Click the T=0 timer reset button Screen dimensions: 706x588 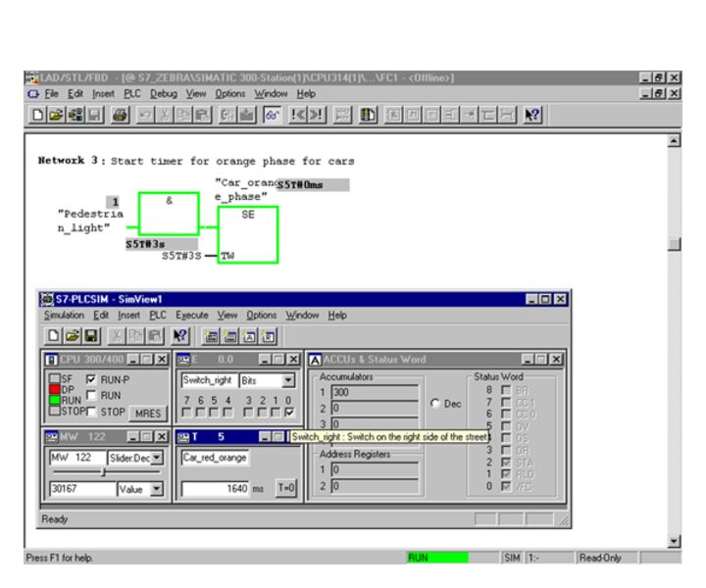[x=286, y=488]
